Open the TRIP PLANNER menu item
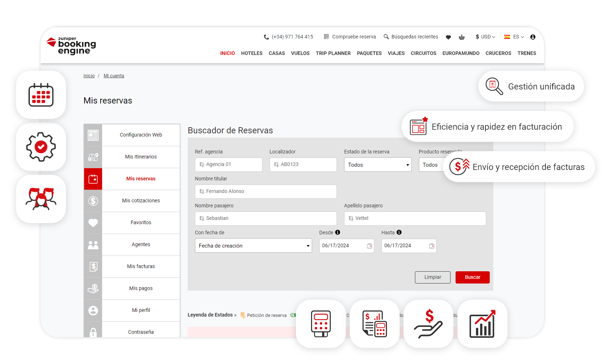Image resolution: width=603 pixels, height=364 pixels. pyautogui.click(x=333, y=53)
